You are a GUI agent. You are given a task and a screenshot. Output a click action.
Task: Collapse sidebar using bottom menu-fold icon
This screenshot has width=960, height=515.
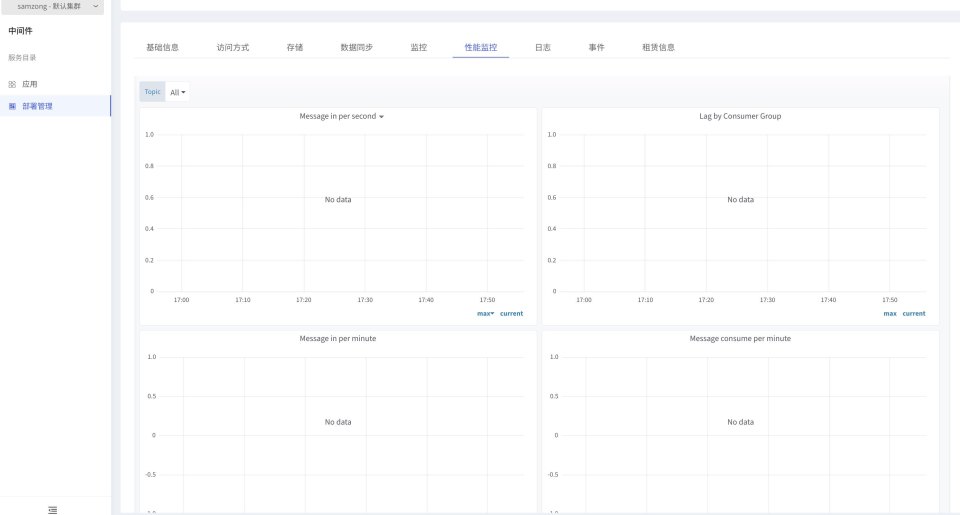(53, 509)
